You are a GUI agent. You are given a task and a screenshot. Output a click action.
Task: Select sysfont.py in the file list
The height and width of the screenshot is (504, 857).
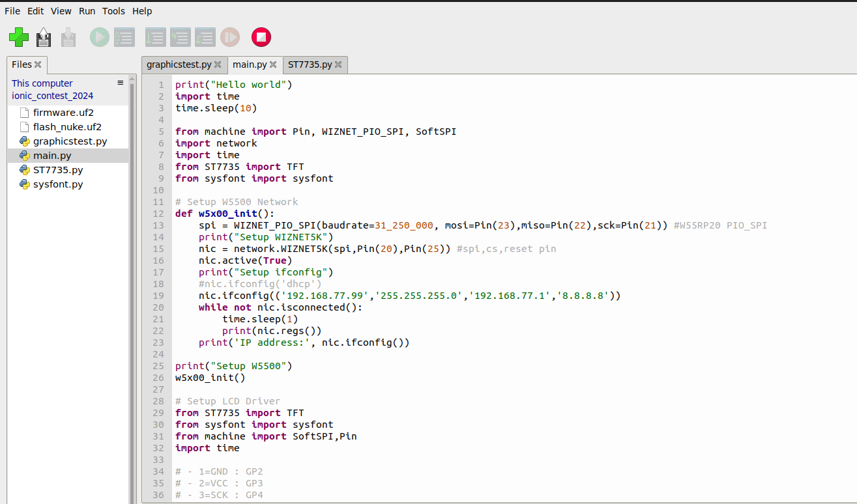58,184
